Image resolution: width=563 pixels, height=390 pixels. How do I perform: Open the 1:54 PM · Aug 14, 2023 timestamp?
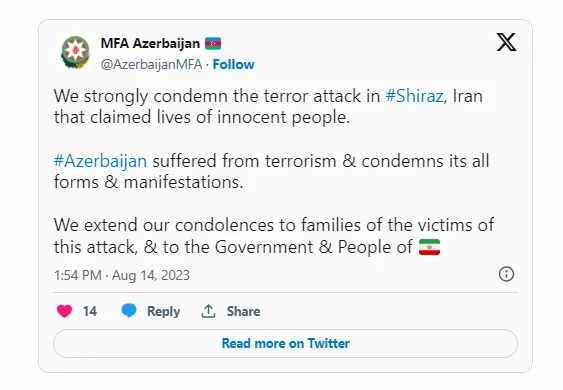point(122,275)
